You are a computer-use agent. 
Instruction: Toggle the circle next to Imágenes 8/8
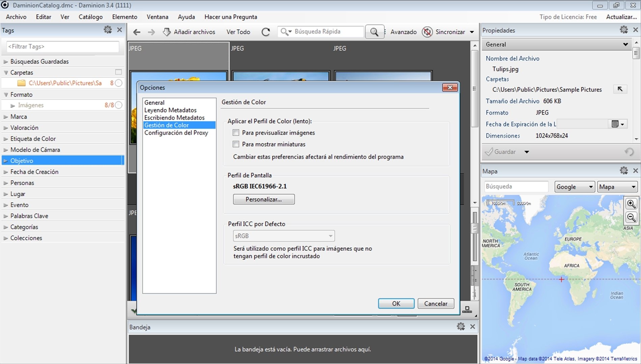click(118, 105)
